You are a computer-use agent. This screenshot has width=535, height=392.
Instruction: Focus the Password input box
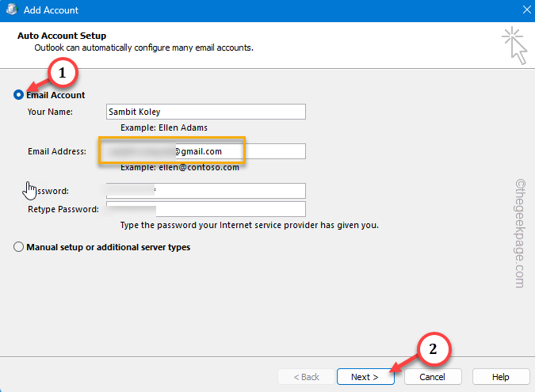point(205,191)
